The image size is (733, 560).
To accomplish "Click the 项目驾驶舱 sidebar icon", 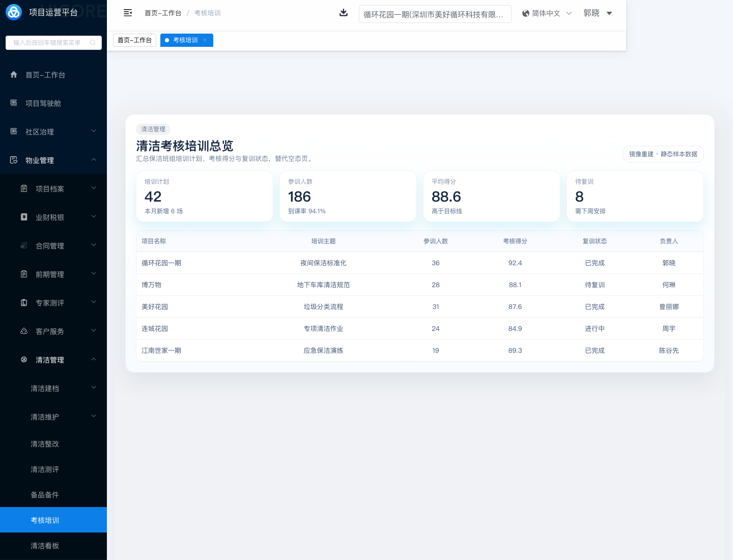I will click(14, 103).
